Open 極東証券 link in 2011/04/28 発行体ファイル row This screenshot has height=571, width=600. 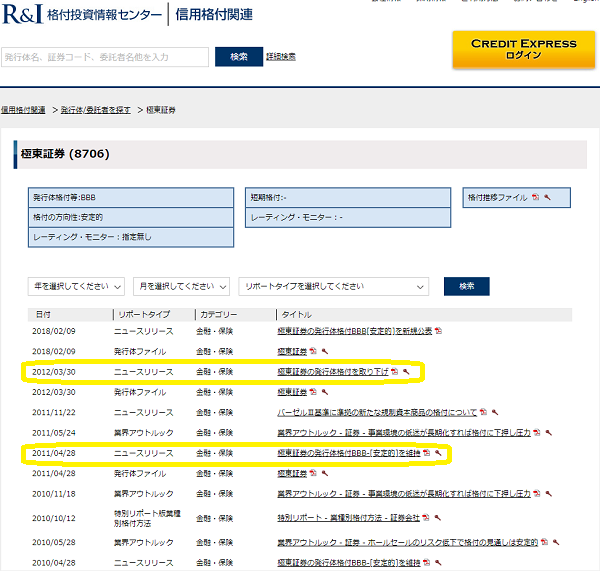click(292, 473)
